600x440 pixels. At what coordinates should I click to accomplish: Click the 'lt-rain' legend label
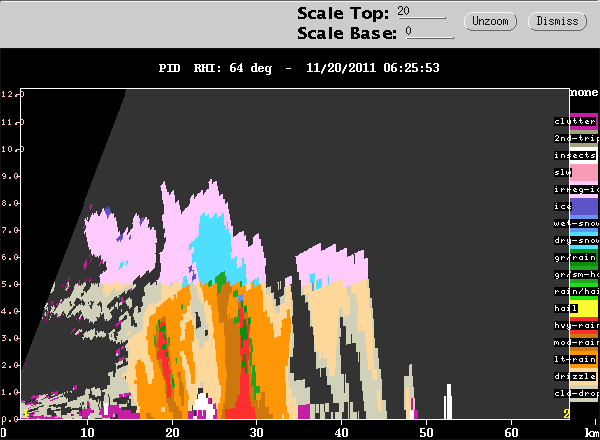575,360
